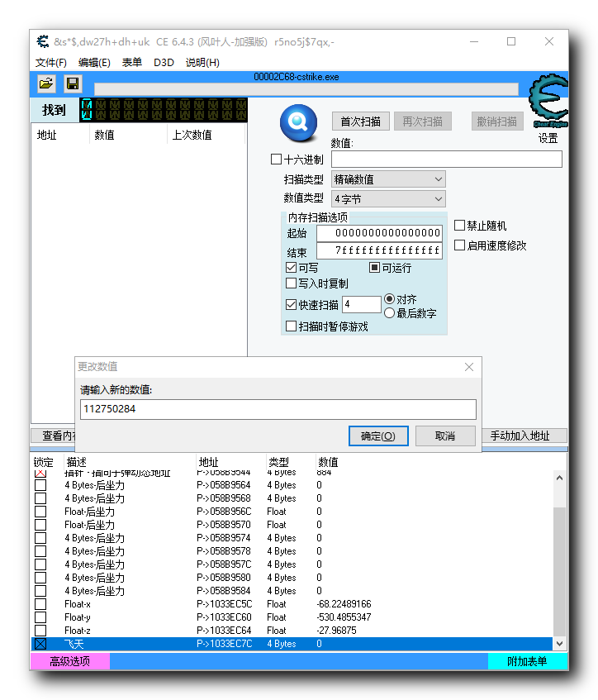598x700 pixels.
Task: Open the 文件(F) menu
Action: pyautogui.click(x=51, y=63)
